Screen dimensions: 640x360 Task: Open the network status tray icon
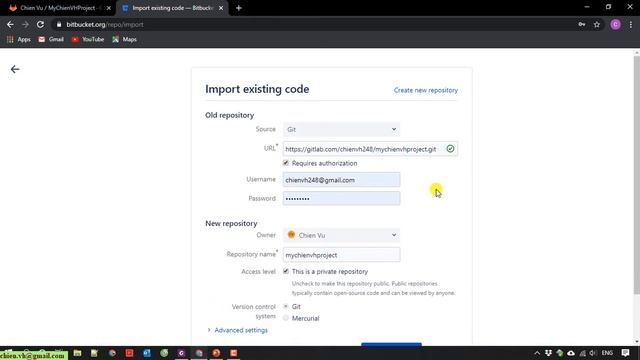coord(582,353)
